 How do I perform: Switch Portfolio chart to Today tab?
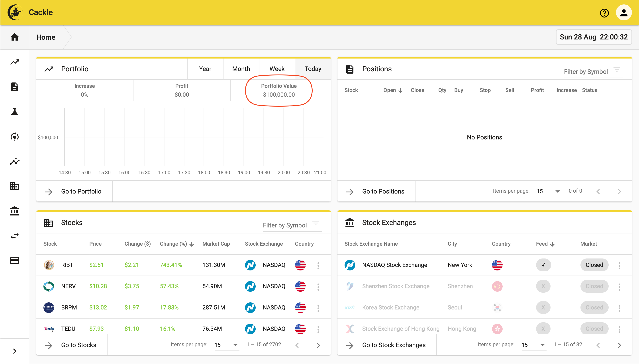click(313, 69)
